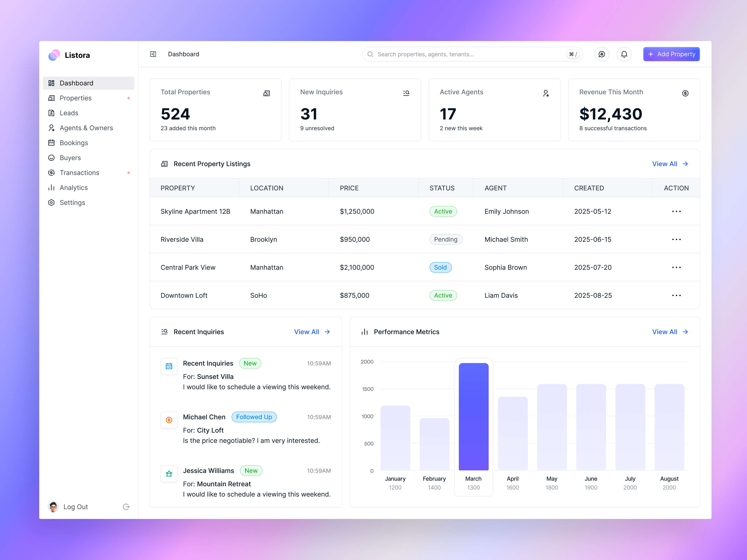Navigate to the Leads section

click(69, 113)
